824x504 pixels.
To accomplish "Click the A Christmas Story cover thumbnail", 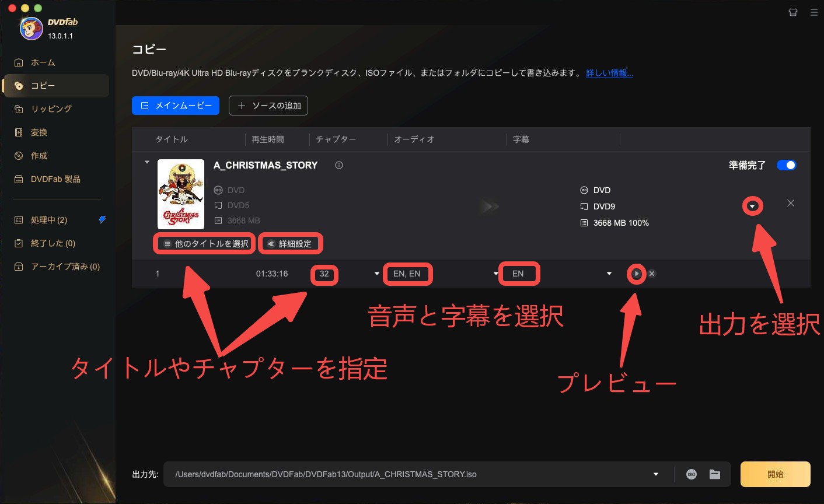I will pos(181,194).
